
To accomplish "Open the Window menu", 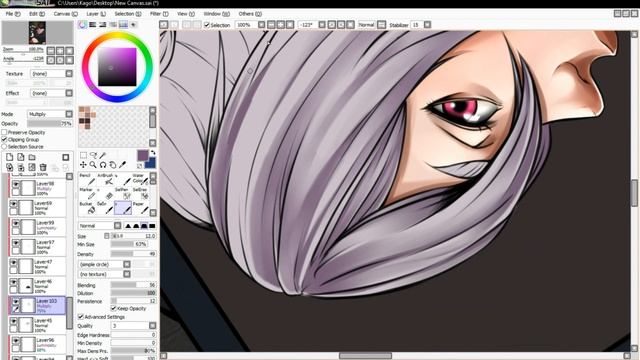I will click(216, 14).
